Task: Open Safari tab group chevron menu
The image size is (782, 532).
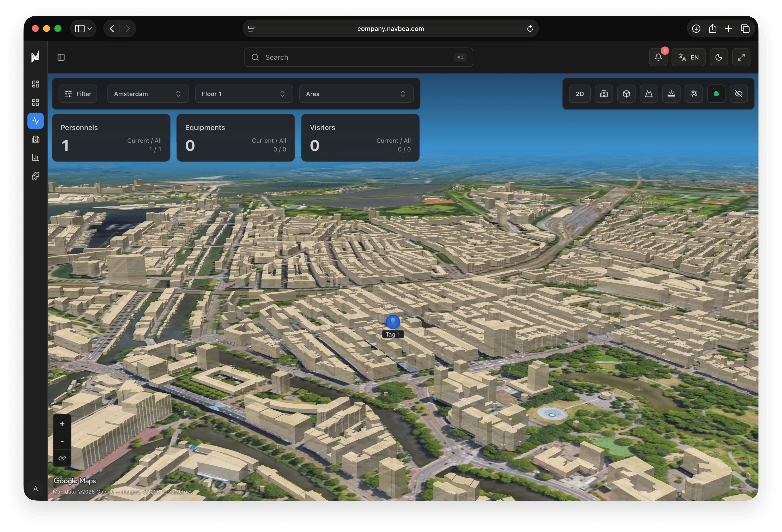Action: coord(90,29)
